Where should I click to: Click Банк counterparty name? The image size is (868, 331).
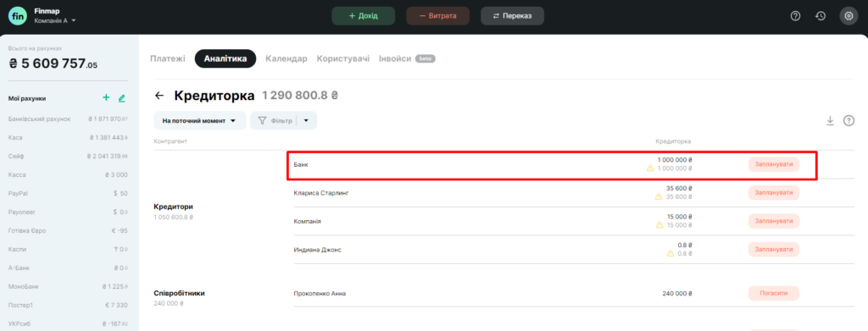300,165
